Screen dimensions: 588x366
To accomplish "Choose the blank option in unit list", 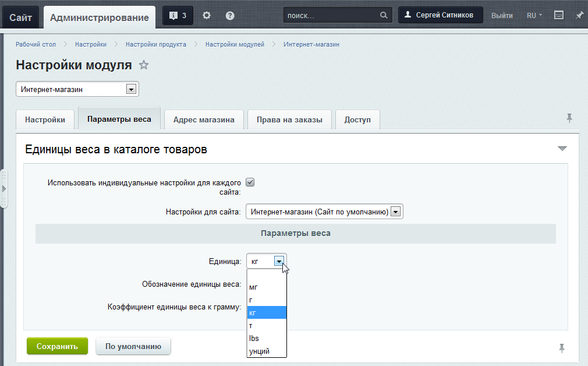I will click(267, 274).
